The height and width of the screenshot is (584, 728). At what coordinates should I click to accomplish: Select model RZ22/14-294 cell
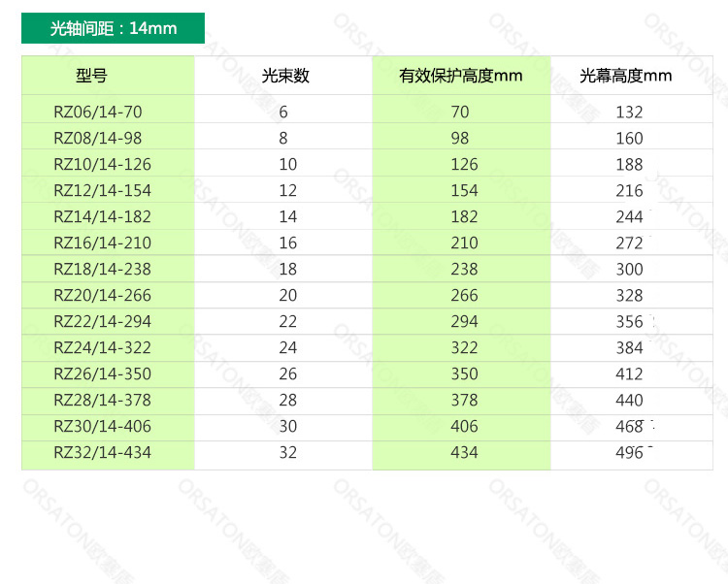[102, 321]
